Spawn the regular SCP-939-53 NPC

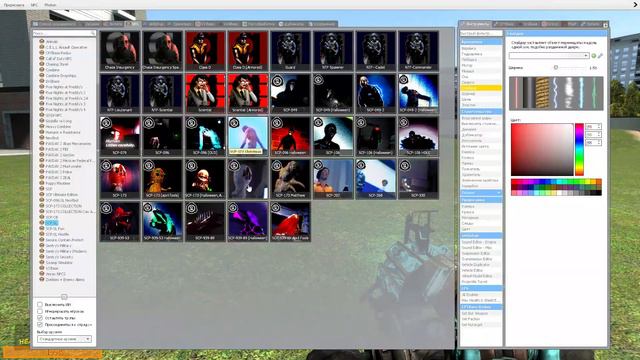pos(120,221)
